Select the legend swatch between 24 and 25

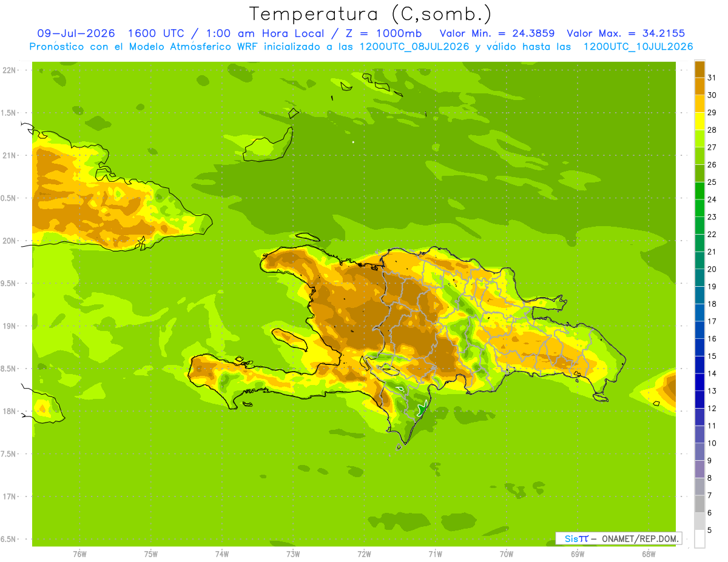tap(699, 190)
